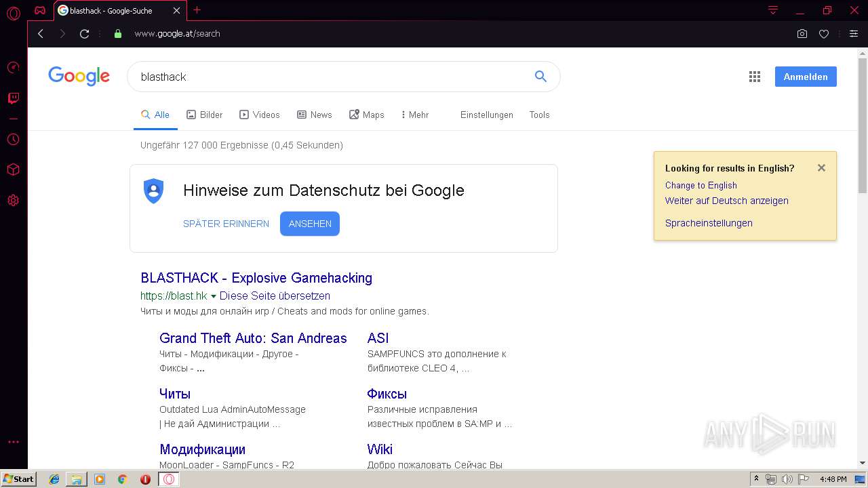This screenshot has height=488, width=868.
Task: Open new tab with plus button
Action: pyautogui.click(x=197, y=10)
